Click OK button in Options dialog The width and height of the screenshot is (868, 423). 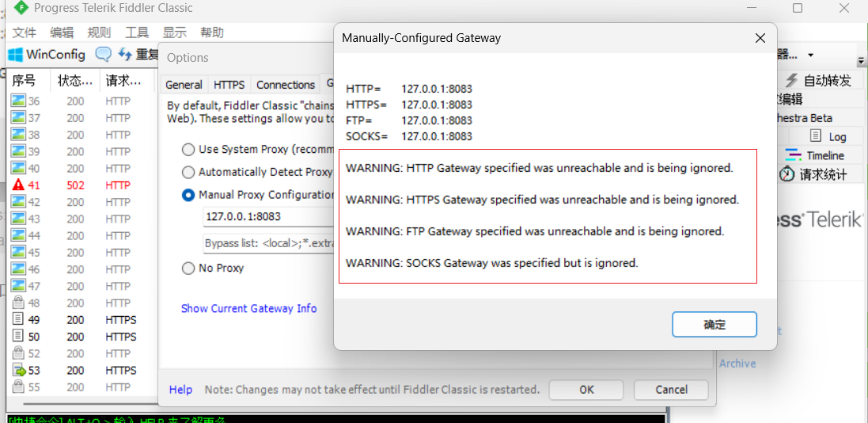point(586,390)
